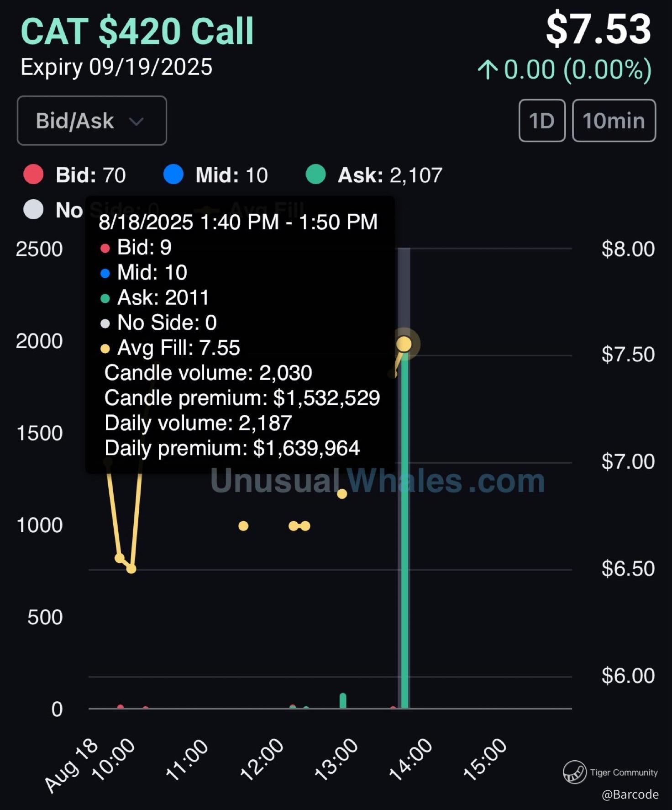Click the UnusualWhales.com watermark

[x=378, y=481]
